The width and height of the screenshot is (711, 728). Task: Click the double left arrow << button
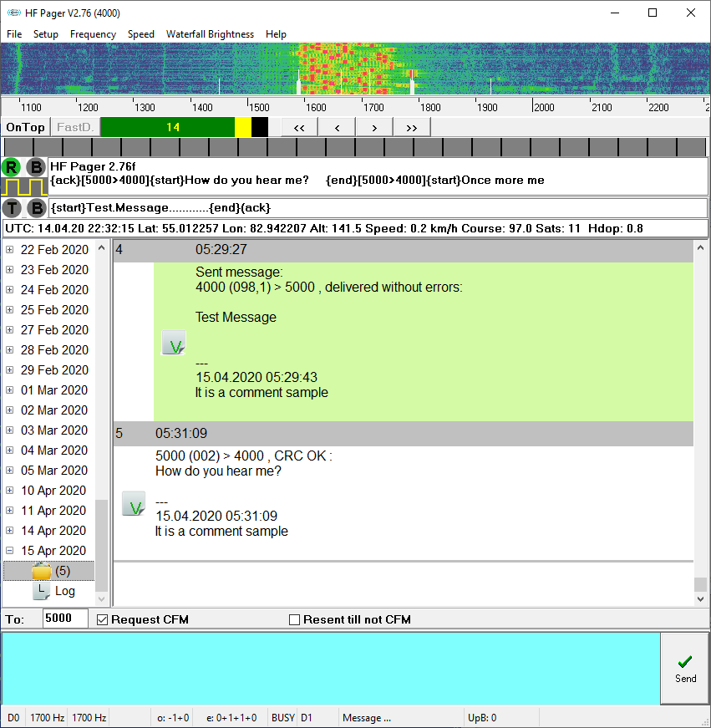pyautogui.click(x=299, y=127)
